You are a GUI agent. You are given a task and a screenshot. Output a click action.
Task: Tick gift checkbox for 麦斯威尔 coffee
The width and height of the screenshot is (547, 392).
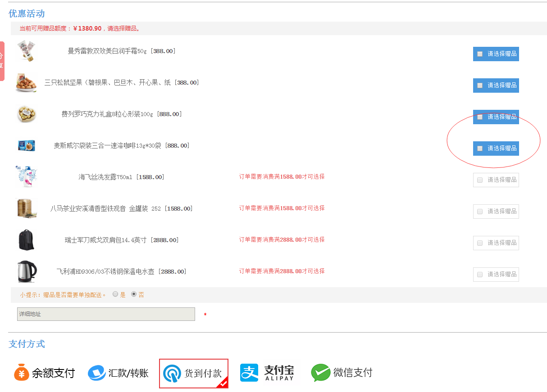pyautogui.click(x=480, y=149)
